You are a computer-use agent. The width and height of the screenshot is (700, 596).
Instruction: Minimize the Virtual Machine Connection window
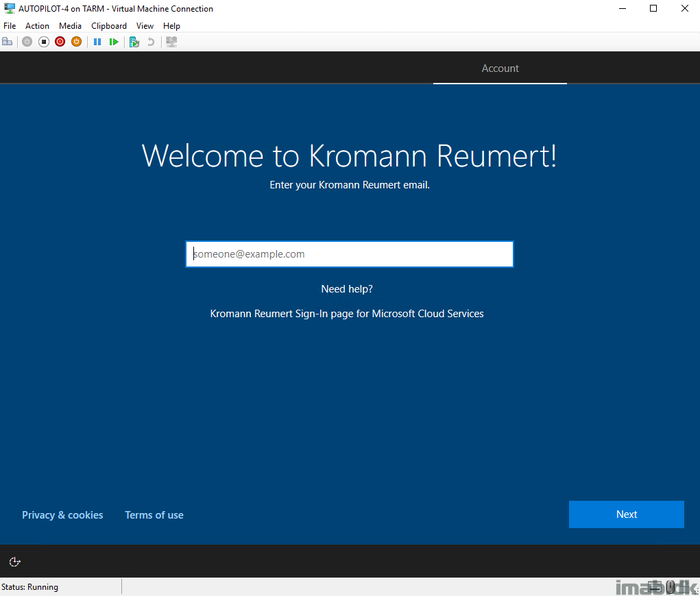click(x=623, y=8)
